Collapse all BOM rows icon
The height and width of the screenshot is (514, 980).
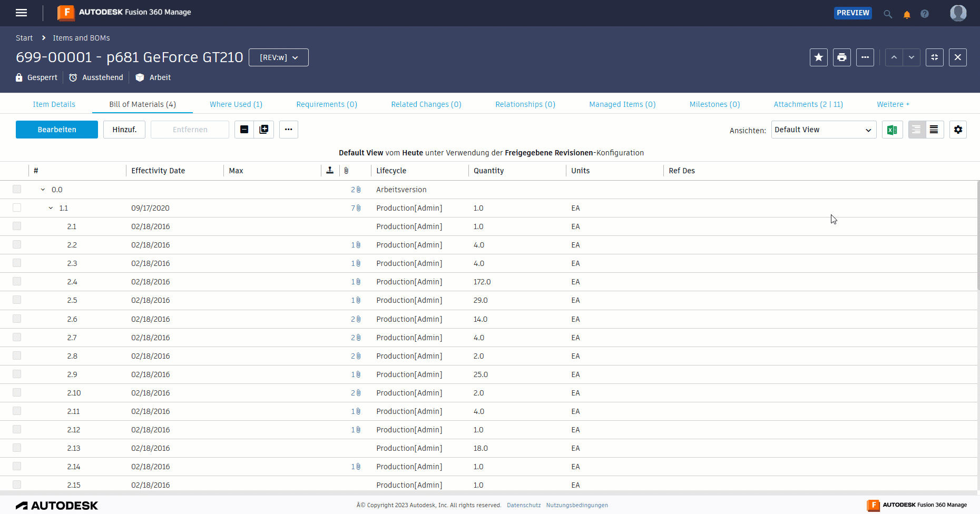(x=244, y=129)
